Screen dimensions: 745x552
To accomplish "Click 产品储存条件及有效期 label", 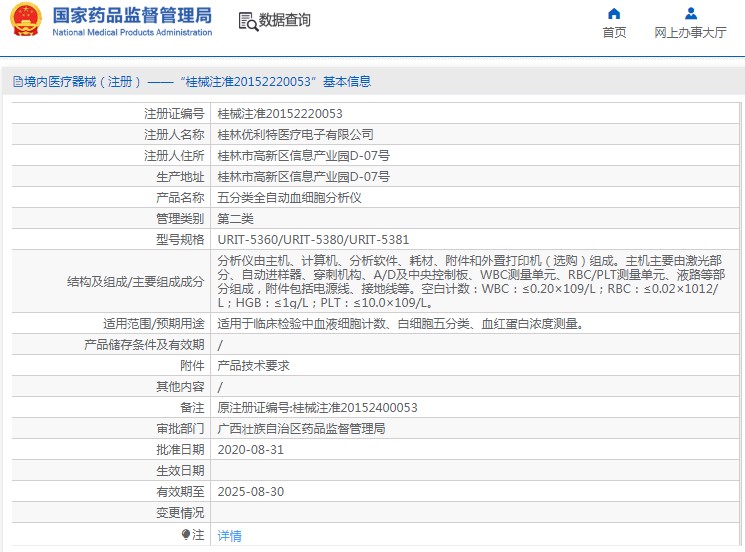I will coord(144,344).
